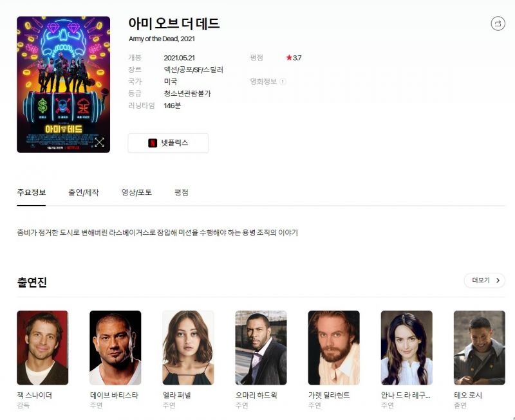The width and height of the screenshot is (515, 420).
Task: Open 잭 스나이더 director photo
Action: (42, 347)
